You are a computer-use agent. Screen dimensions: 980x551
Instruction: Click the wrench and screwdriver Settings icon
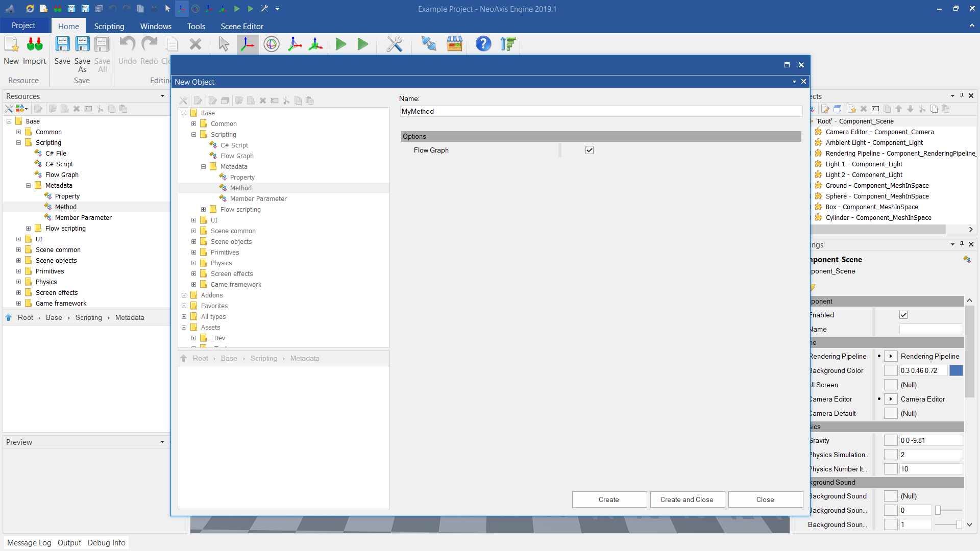click(x=394, y=44)
